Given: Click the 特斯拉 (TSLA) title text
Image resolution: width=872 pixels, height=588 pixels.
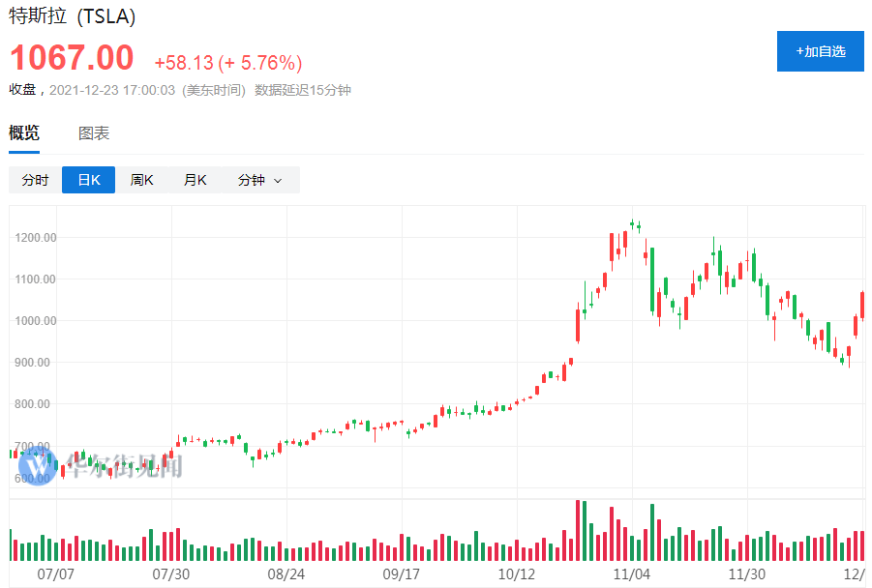Looking at the screenshot, I should (x=72, y=17).
